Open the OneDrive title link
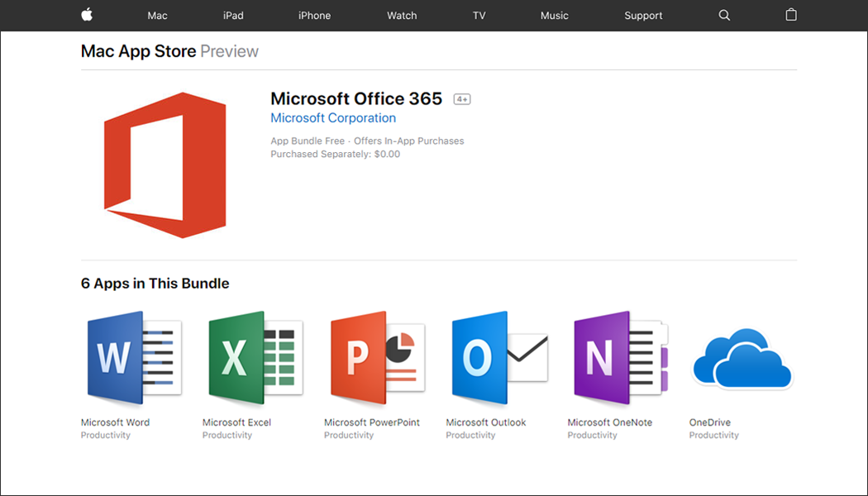This screenshot has width=868, height=496. point(709,422)
